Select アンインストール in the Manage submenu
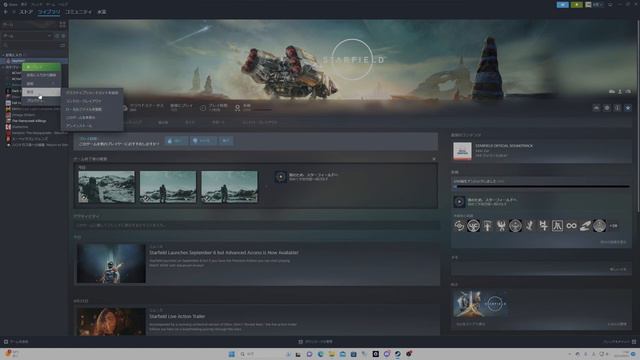Viewport: 640px width, 360px height. click(92, 126)
